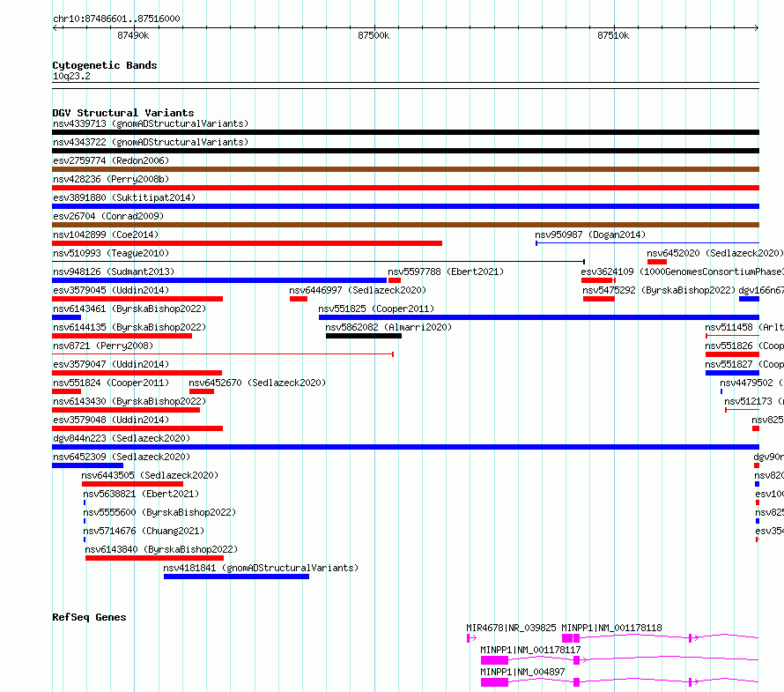Select the dgv844n223 (Sedlazeck2020) blue bar
This screenshot has height=692, width=784.
click(x=405, y=447)
